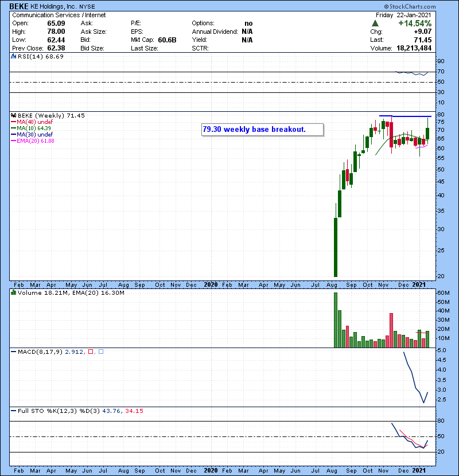Click the candlestick icon beside BEKE (Weekly)
Screen dimensions: 459x476
tap(13, 115)
